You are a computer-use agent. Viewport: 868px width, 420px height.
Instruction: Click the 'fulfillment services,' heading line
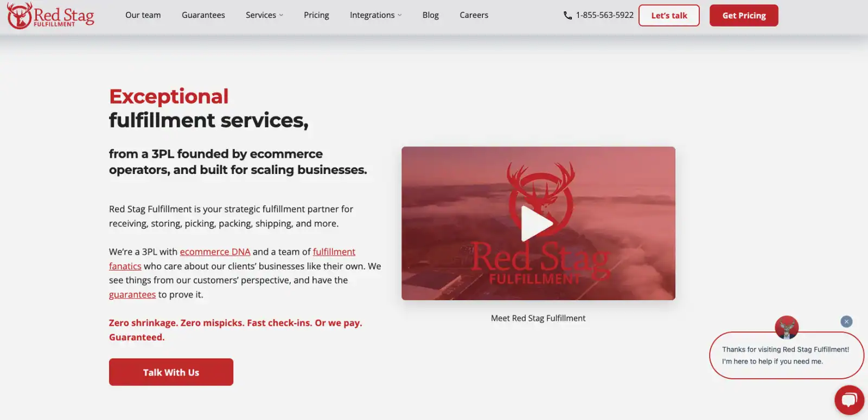point(209,120)
